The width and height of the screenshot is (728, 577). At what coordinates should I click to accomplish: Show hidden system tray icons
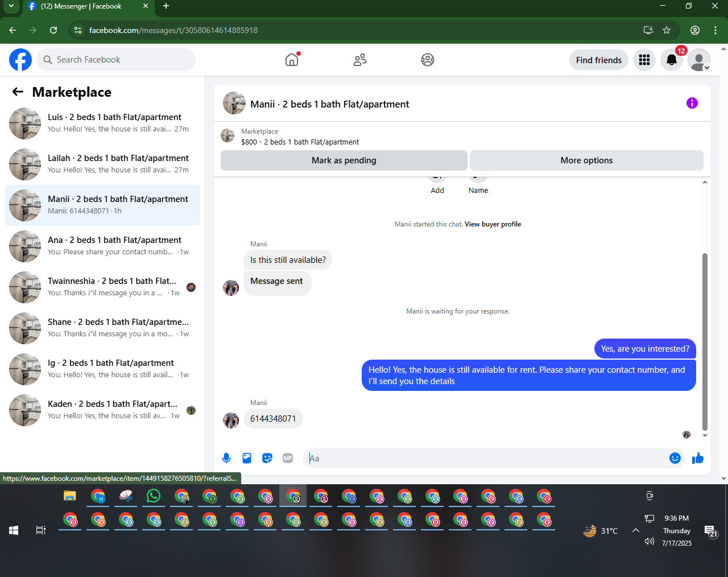[x=636, y=530]
